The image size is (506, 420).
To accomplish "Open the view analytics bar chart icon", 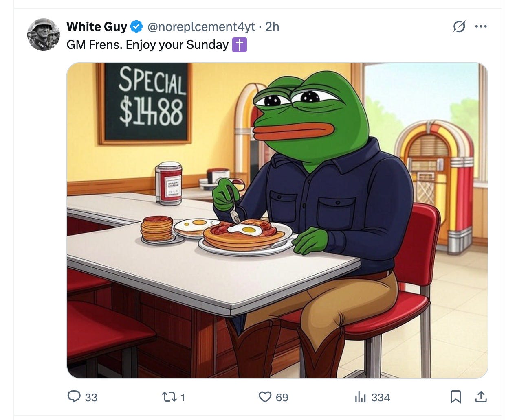I will point(360,397).
